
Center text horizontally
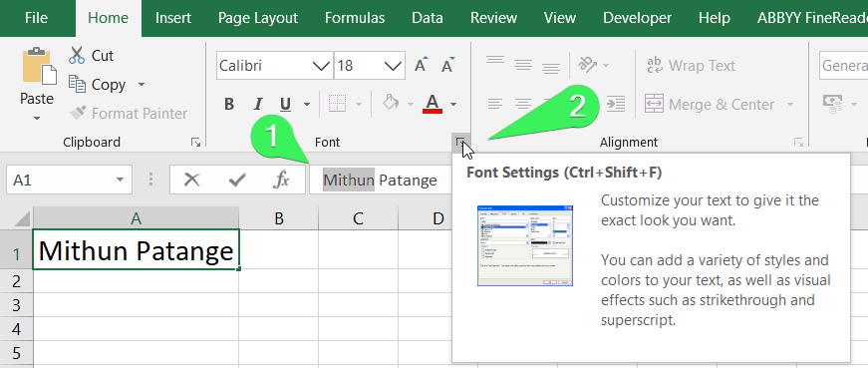tap(523, 104)
